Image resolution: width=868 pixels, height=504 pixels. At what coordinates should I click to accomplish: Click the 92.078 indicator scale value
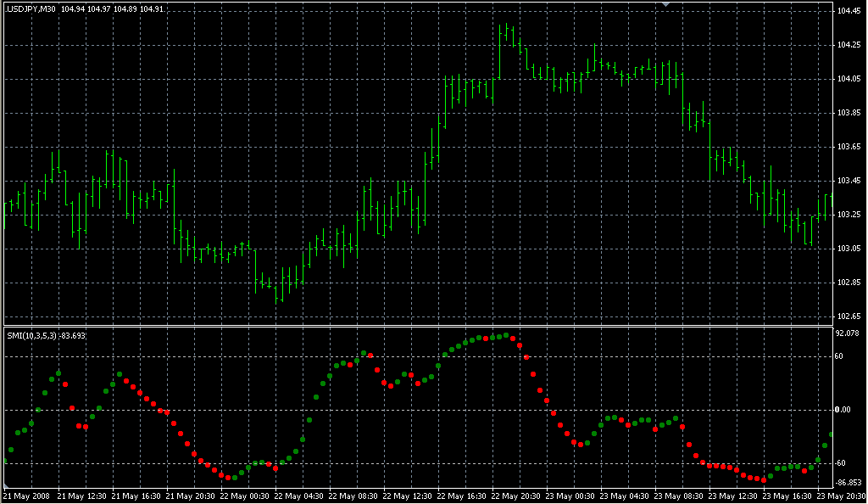coord(848,333)
